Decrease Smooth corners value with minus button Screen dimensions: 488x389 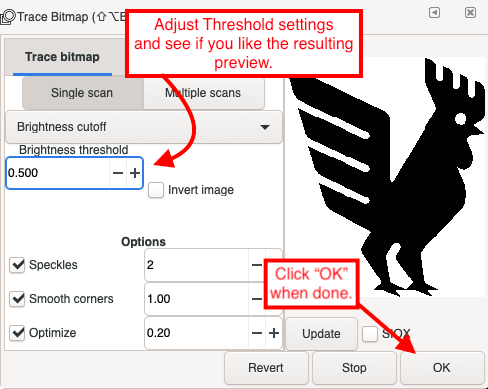click(257, 299)
